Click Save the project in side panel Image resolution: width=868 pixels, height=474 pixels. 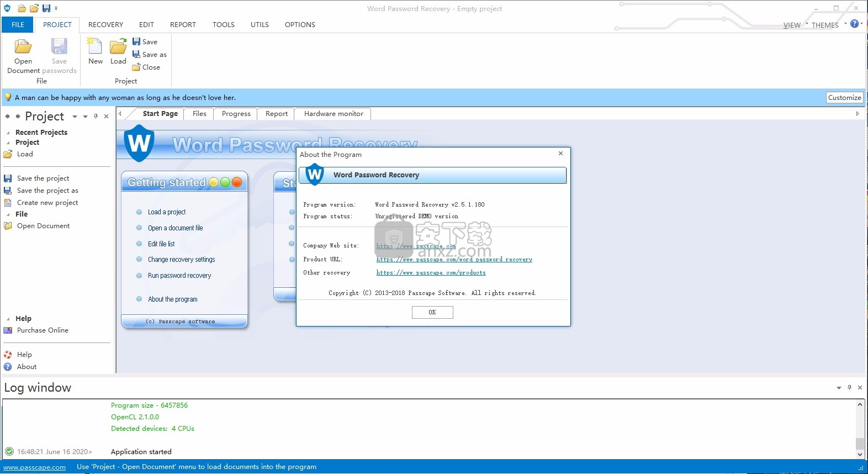coord(37,178)
